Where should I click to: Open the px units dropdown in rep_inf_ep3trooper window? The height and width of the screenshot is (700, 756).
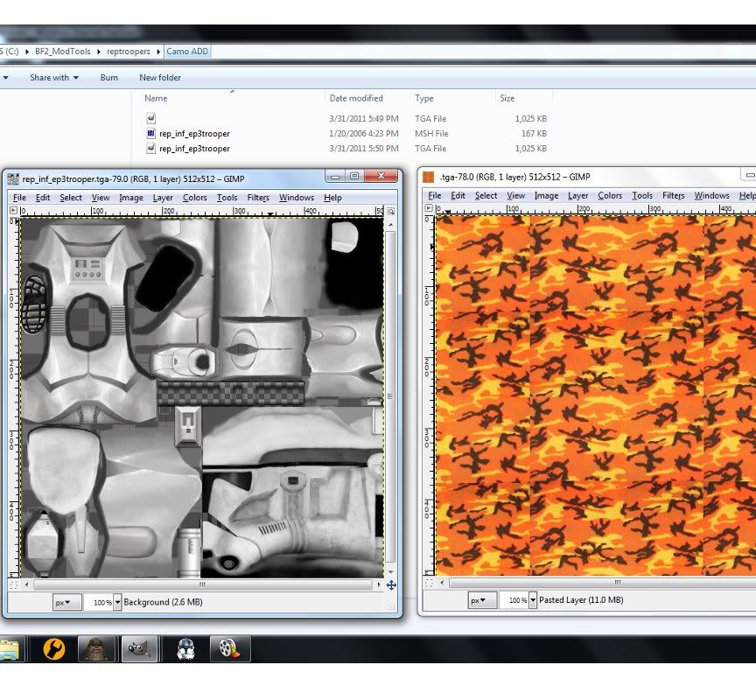click(66, 602)
